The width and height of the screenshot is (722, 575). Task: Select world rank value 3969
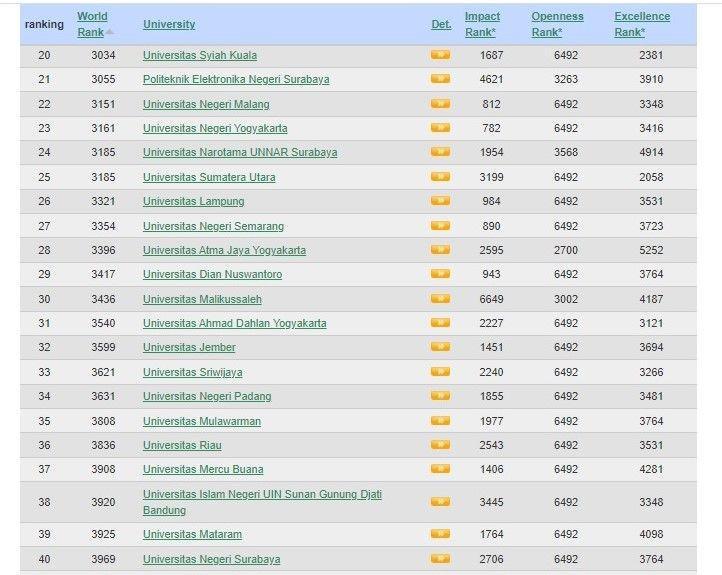[x=103, y=559]
